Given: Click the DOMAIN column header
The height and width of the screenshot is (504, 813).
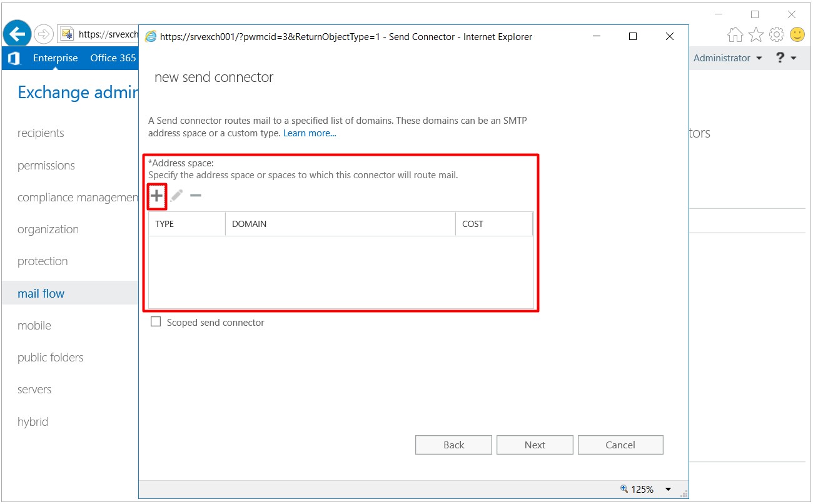Looking at the screenshot, I should 340,224.
